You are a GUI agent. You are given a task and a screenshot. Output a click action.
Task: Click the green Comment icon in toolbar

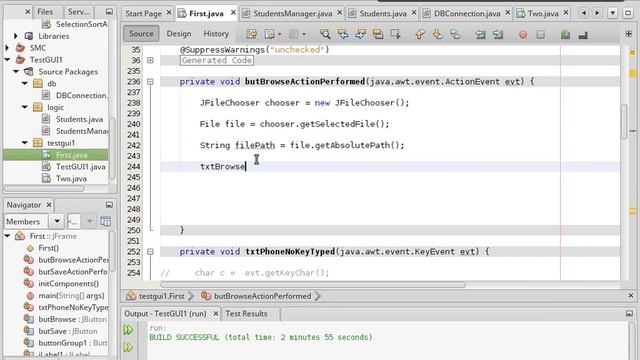click(565, 35)
